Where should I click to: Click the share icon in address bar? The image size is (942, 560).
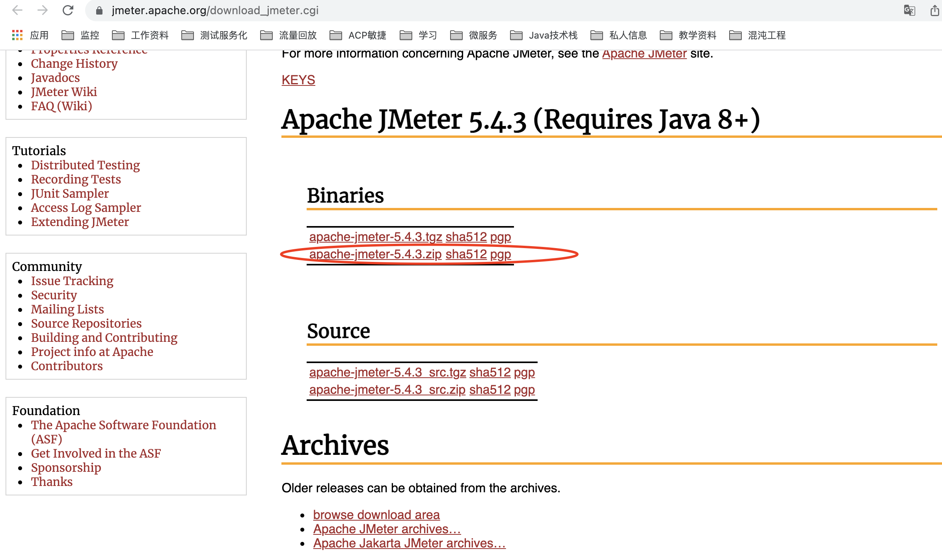tap(934, 10)
